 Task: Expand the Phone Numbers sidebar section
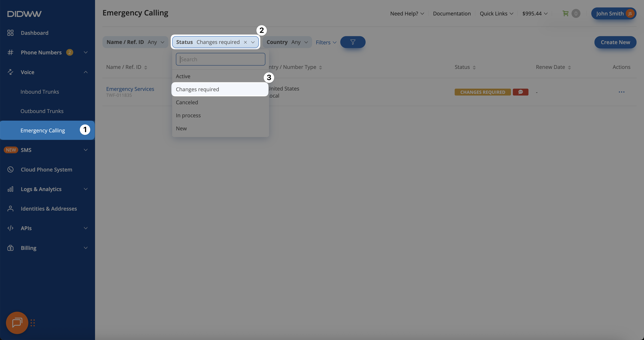tap(86, 53)
